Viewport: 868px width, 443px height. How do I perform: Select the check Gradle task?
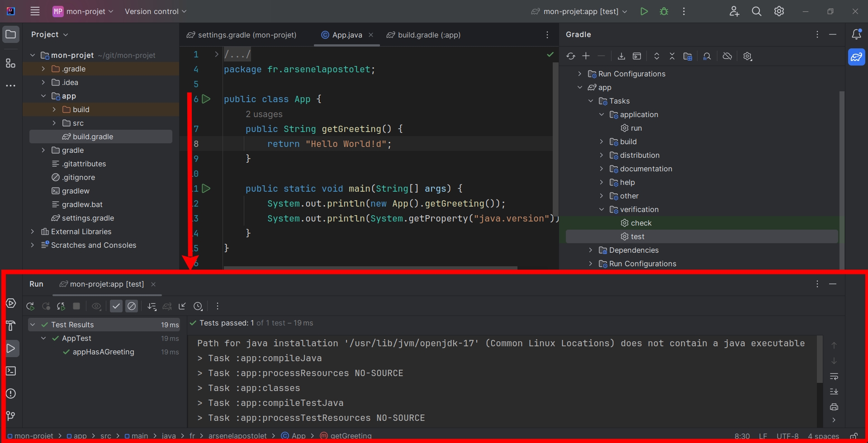[641, 223]
